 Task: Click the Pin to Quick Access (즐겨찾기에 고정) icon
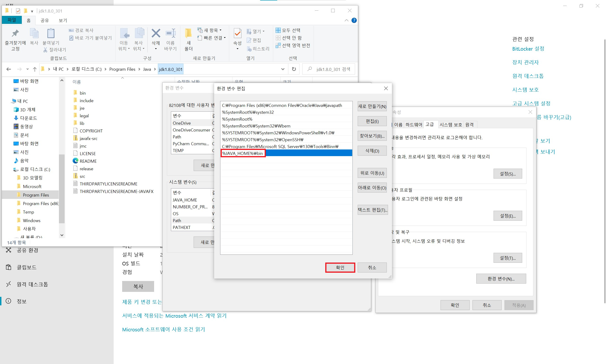[x=15, y=34]
